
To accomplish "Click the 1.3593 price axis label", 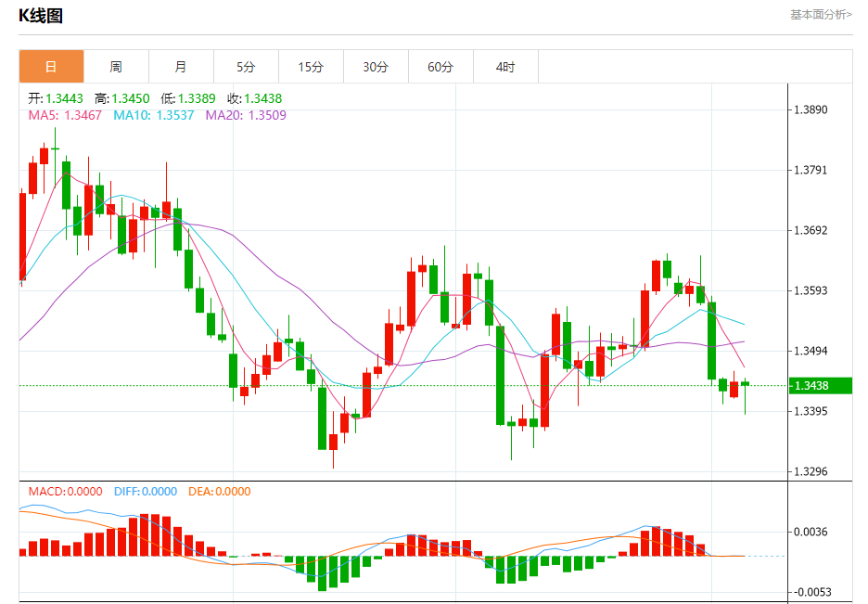I will [811, 290].
